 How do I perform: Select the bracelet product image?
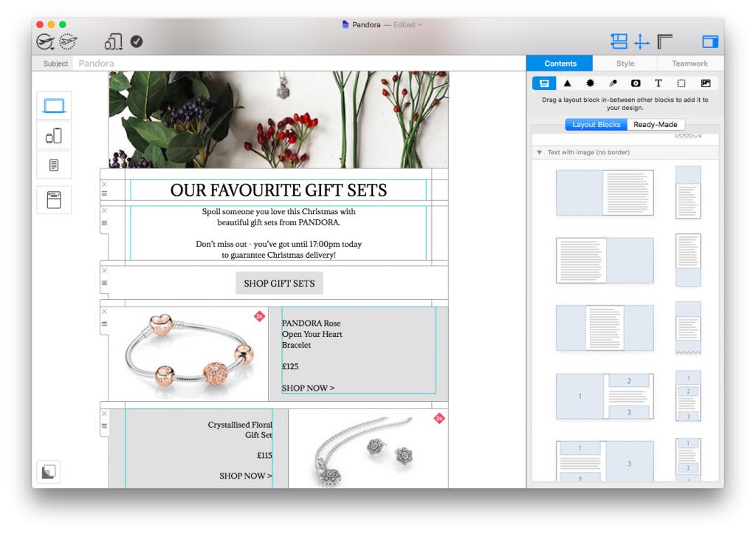click(188, 354)
